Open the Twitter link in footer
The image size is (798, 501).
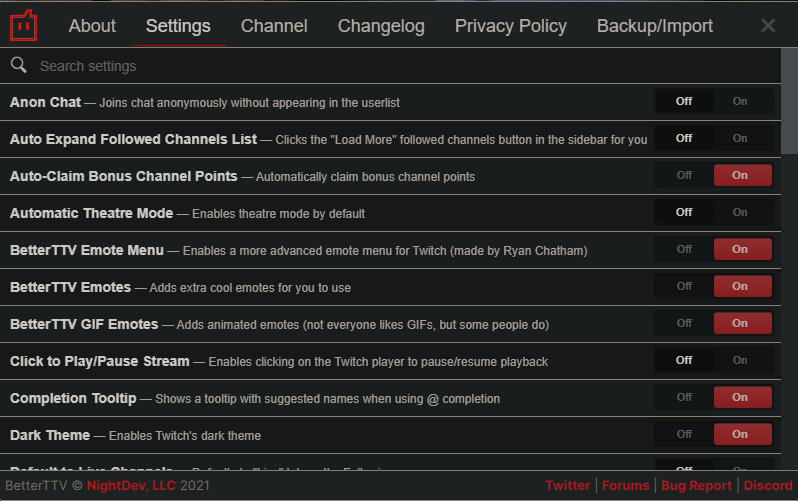567,486
